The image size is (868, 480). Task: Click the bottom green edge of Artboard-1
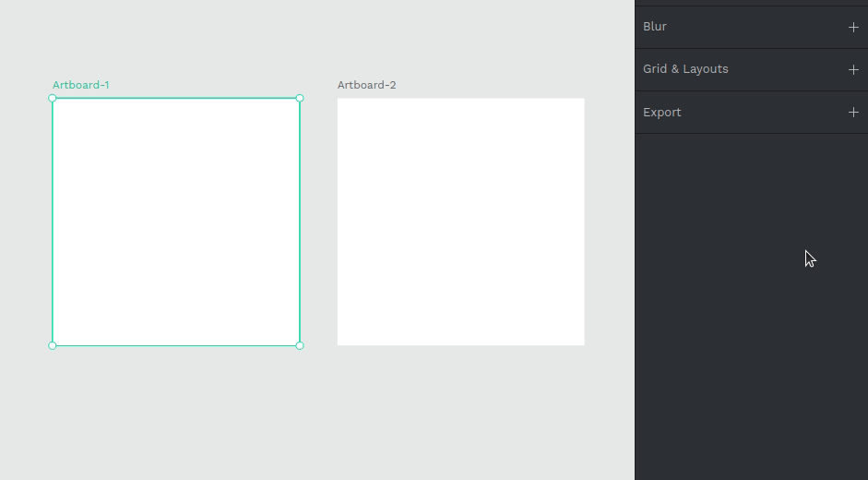pos(175,346)
